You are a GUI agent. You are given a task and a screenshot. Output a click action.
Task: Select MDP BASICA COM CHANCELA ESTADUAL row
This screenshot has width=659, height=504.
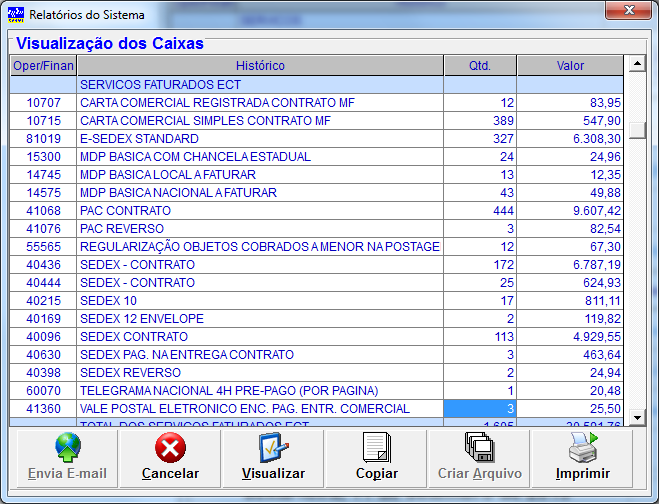pos(316,157)
